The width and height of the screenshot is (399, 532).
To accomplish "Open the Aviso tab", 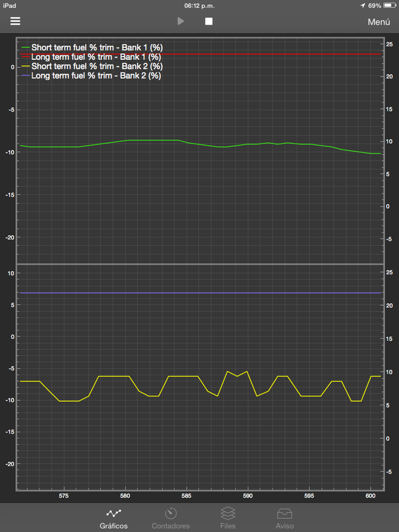I will [285, 518].
